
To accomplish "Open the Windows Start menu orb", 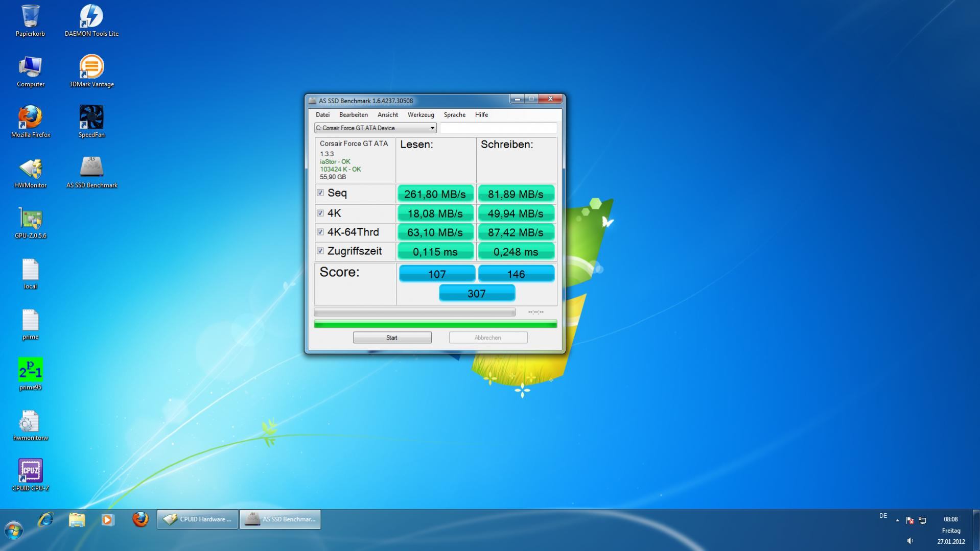I will click(14, 530).
